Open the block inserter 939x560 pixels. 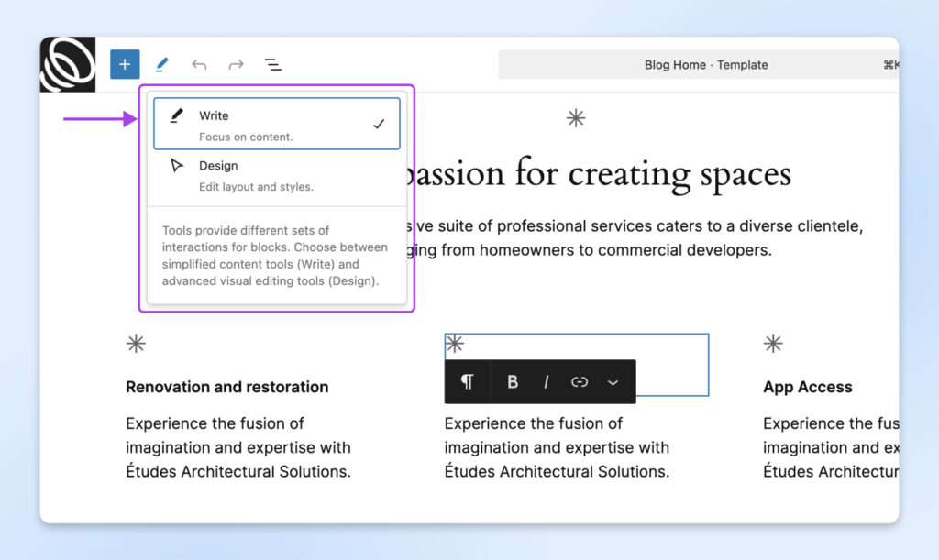tap(125, 64)
